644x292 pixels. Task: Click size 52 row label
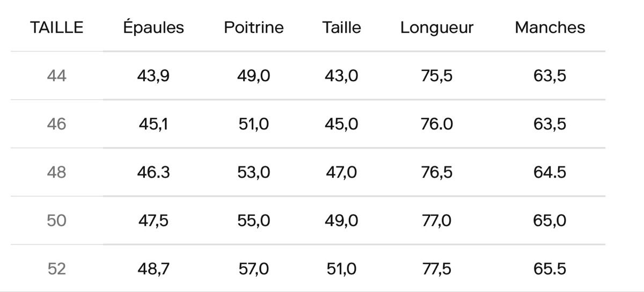57,269
